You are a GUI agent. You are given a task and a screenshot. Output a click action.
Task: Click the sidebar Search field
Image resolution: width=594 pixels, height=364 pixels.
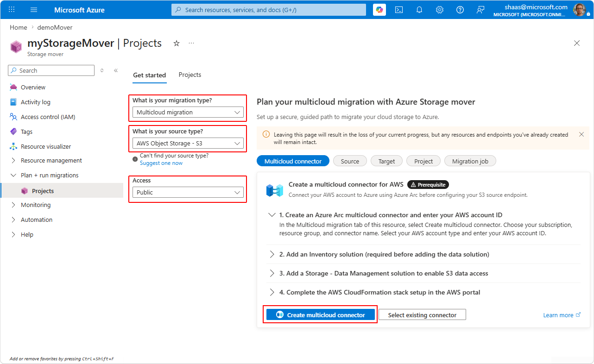(x=51, y=70)
